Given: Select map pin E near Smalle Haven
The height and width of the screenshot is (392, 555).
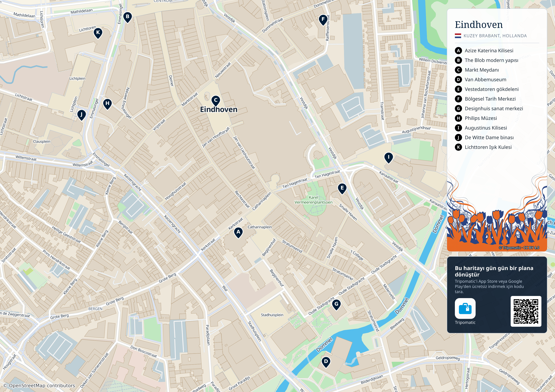Looking at the screenshot, I should [x=342, y=189].
